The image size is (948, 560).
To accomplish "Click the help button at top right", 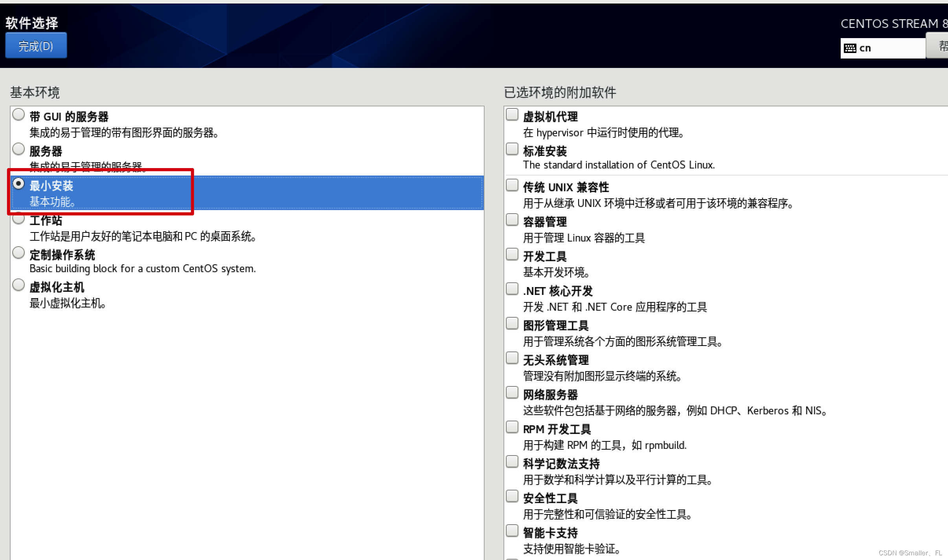I will pos(940,46).
